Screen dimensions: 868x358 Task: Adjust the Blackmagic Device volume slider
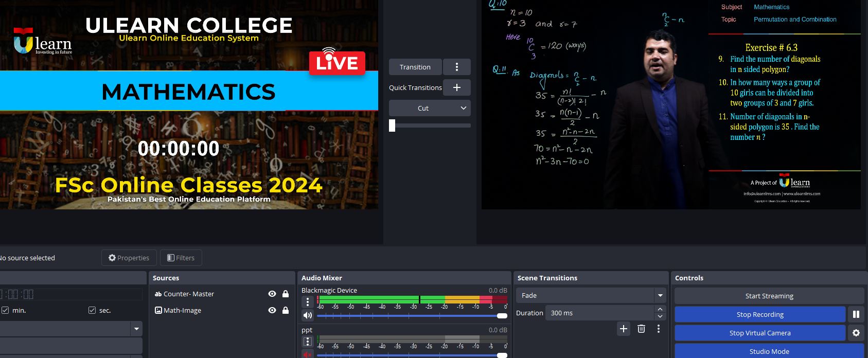[x=412, y=315]
